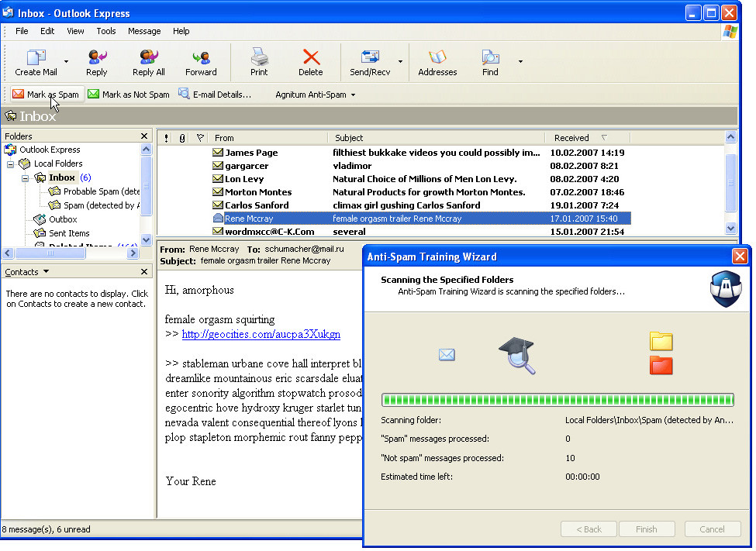Select the Outbox folder

63,219
